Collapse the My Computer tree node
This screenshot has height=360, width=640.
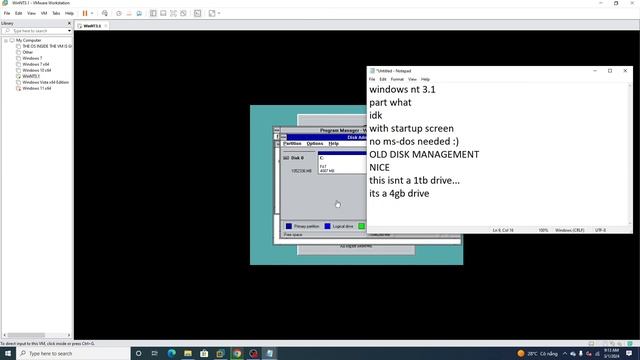6,40
